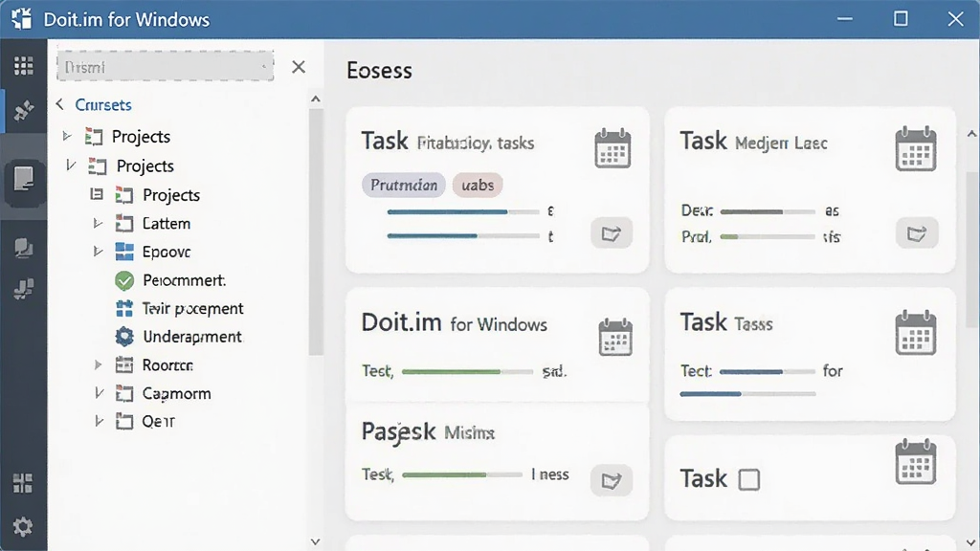Image resolution: width=980 pixels, height=551 pixels.
Task: Select the Capmorm tree item
Action: tap(176, 393)
